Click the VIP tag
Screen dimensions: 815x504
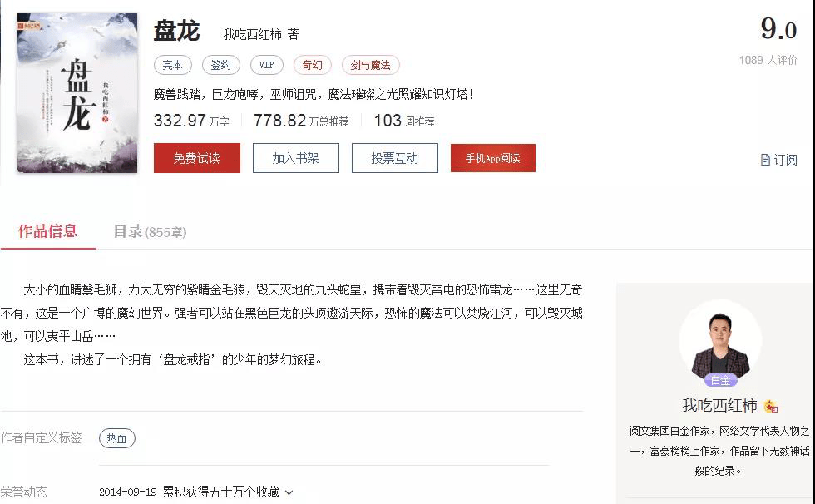click(266, 65)
